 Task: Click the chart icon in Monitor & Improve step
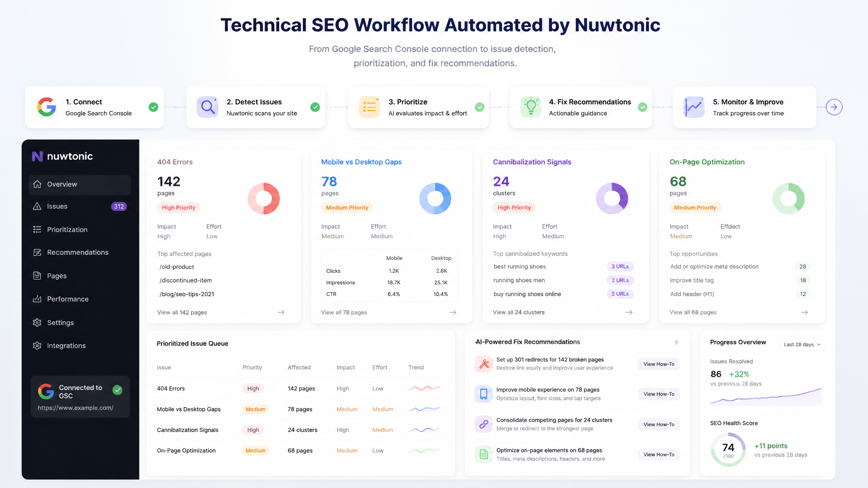(x=694, y=107)
